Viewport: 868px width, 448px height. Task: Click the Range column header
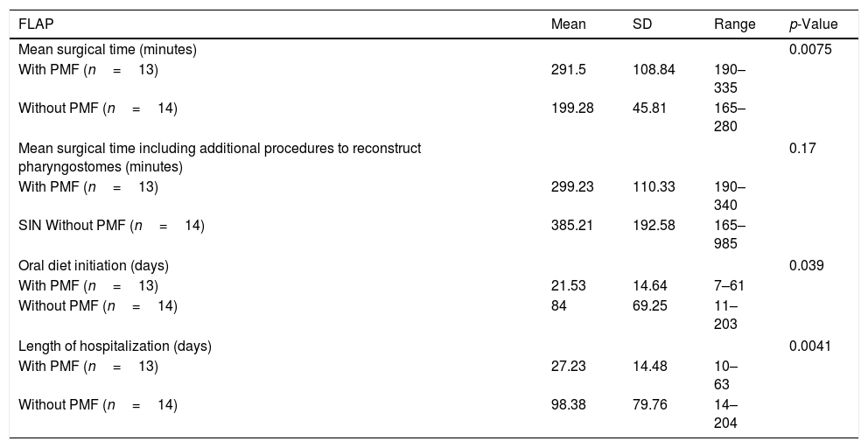734,24
